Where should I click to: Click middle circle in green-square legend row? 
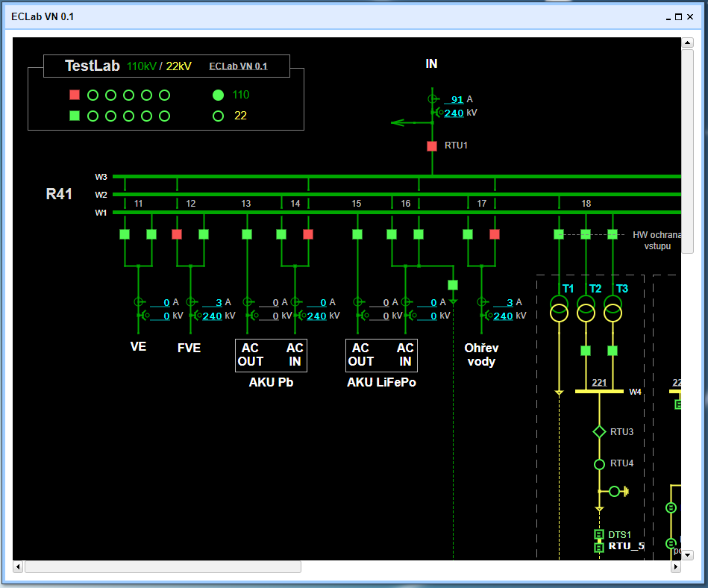128,116
